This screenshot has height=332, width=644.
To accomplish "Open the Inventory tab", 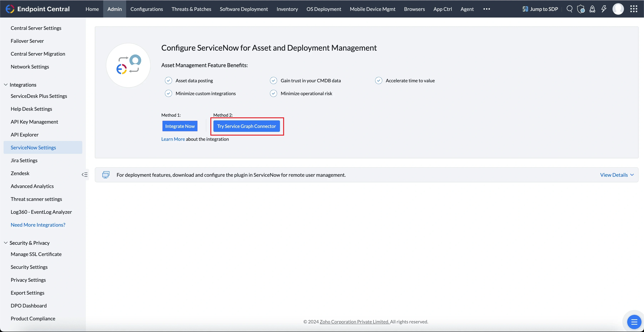I will click(287, 9).
